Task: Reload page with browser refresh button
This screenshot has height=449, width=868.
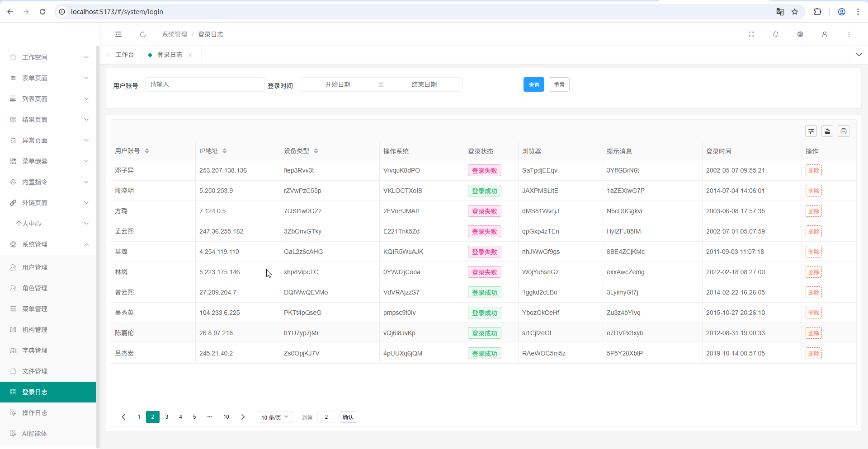Action: click(42, 12)
